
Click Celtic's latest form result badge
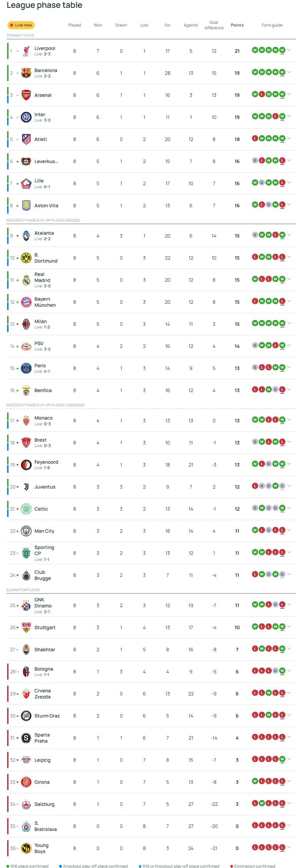282,508
